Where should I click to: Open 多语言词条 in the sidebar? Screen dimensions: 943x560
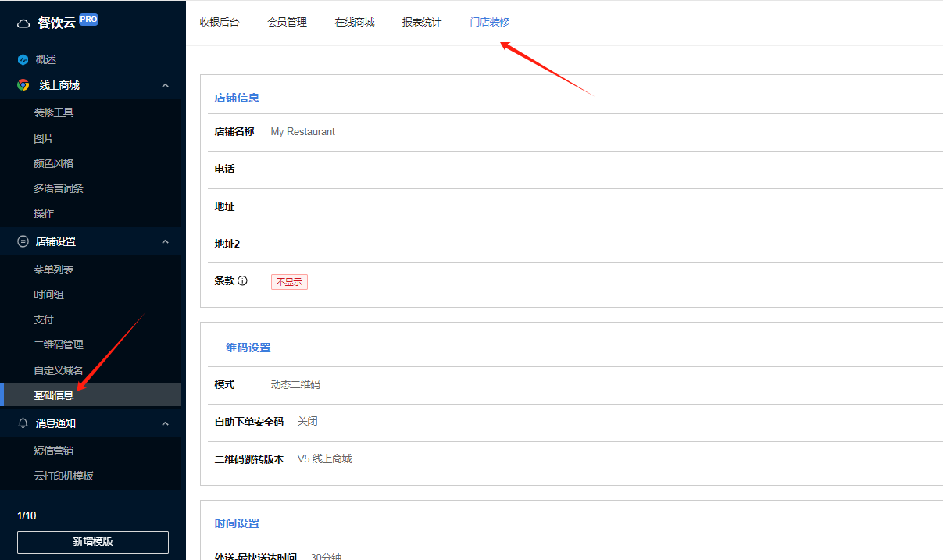pos(59,188)
